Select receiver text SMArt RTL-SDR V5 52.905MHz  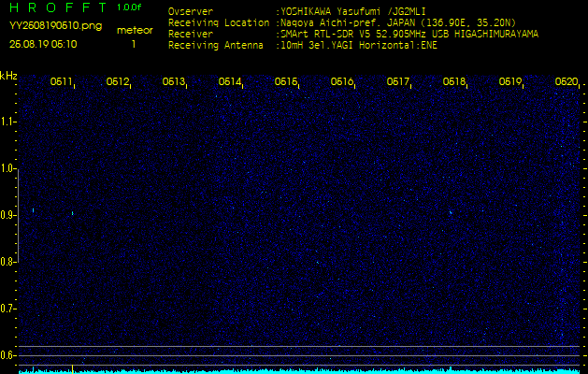point(352,35)
